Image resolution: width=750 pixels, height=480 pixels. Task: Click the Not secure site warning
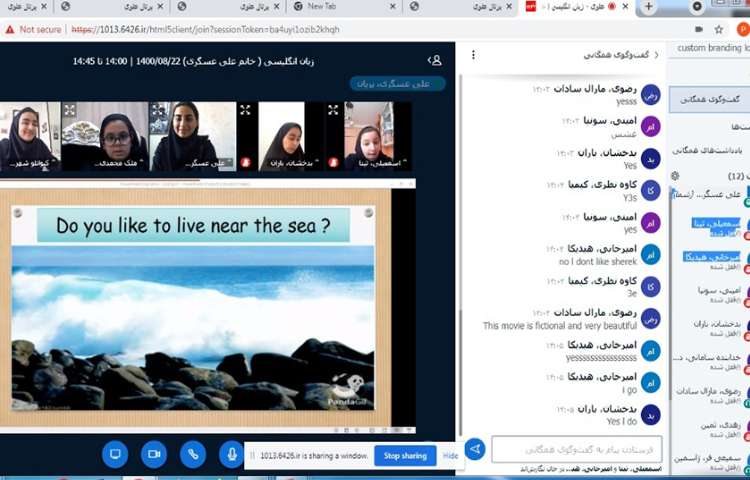click(x=34, y=30)
